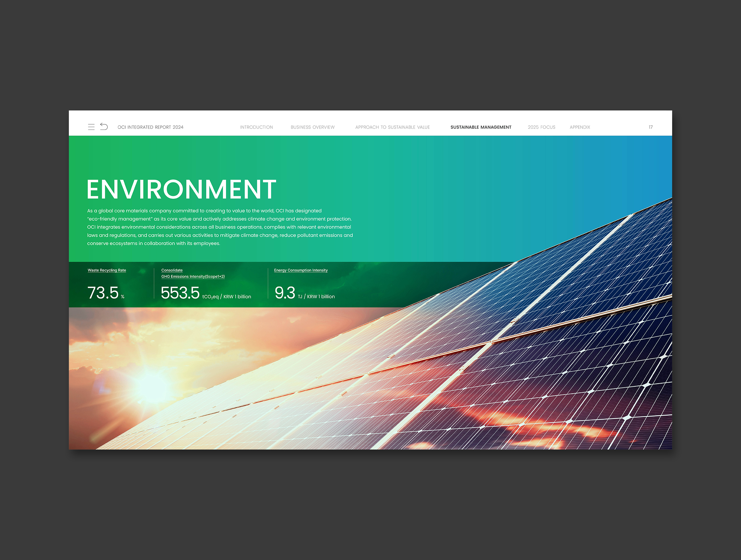Image resolution: width=741 pixels, height=560 pixels.
Task: Open the hamburger menu icon
Action: (91, 127)
